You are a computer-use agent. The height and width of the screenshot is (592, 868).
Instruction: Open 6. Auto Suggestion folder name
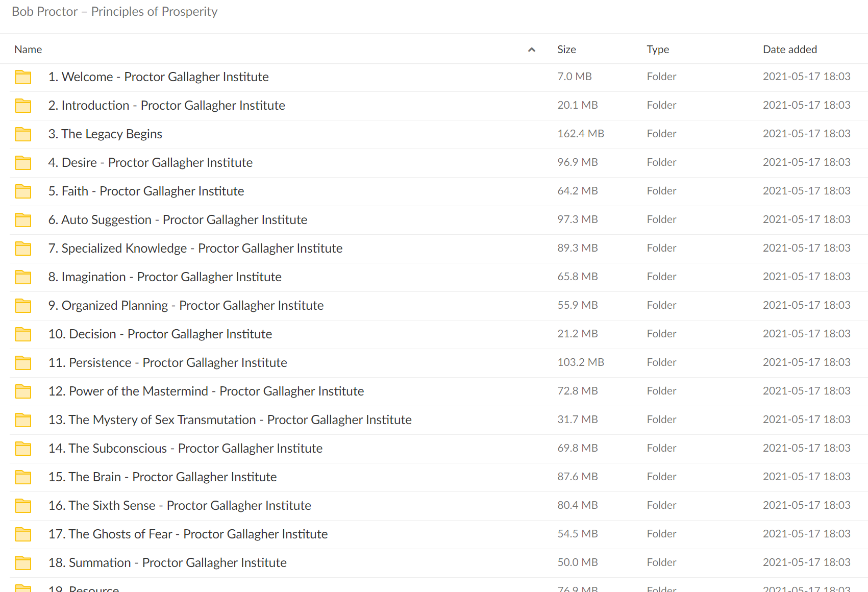pos(178,219)
